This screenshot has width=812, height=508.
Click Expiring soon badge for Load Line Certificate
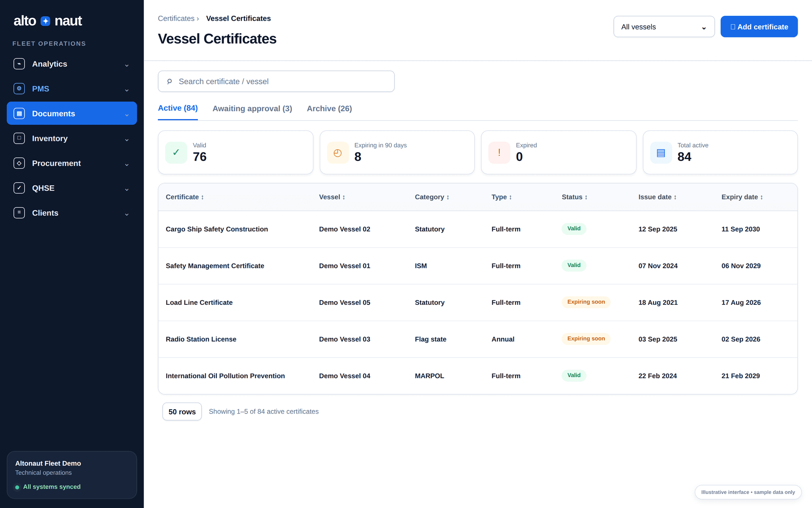click(586, 302)
